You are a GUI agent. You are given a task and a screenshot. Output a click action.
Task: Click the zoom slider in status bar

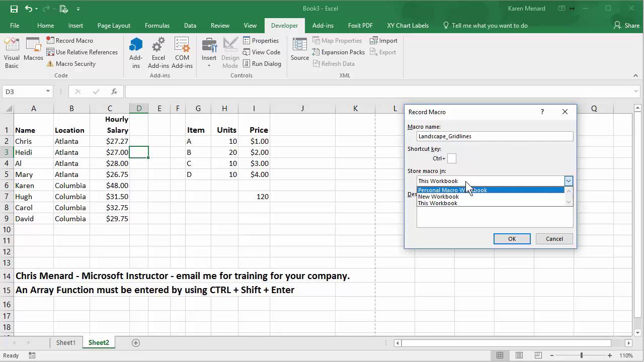[x=582, y=355]
